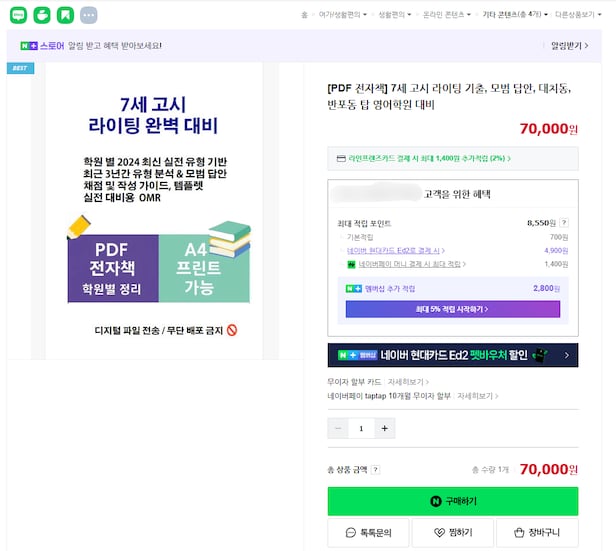Click the plus button to increase quantity
Image resolution: width=616 pixels, height=551 pixels.
(x=385, y=428)
